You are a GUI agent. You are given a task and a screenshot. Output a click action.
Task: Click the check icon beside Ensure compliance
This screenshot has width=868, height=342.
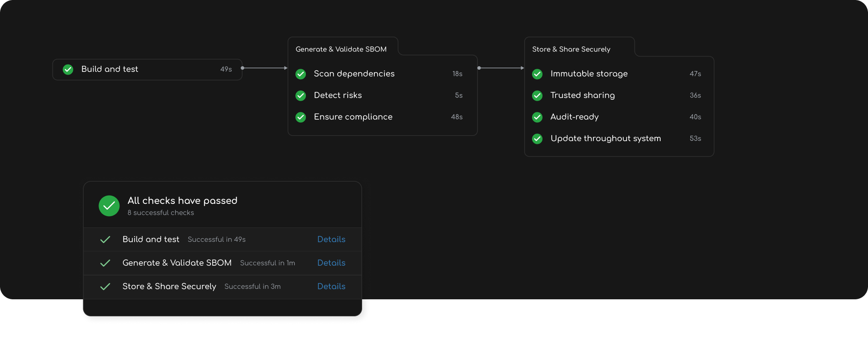(301, 117)
